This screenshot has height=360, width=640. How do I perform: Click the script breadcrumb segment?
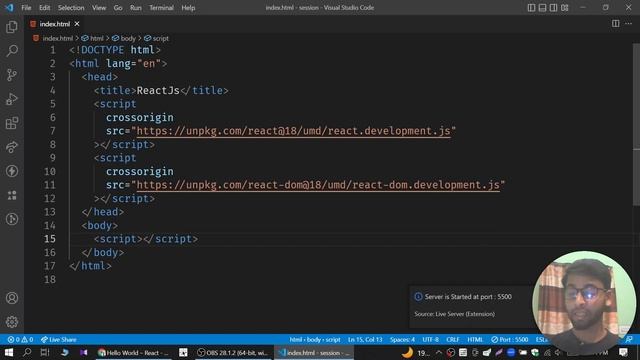pyautogui.click(x=160, y=38)
